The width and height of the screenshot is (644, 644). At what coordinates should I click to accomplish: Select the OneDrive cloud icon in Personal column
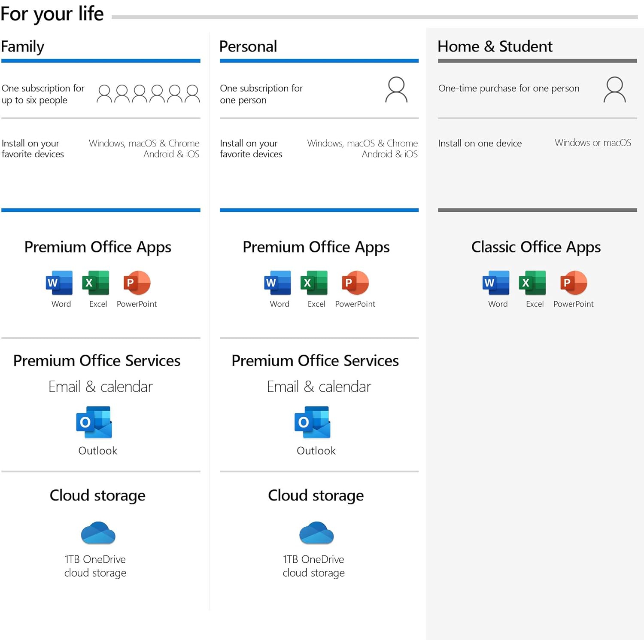[x=316, y=533]
